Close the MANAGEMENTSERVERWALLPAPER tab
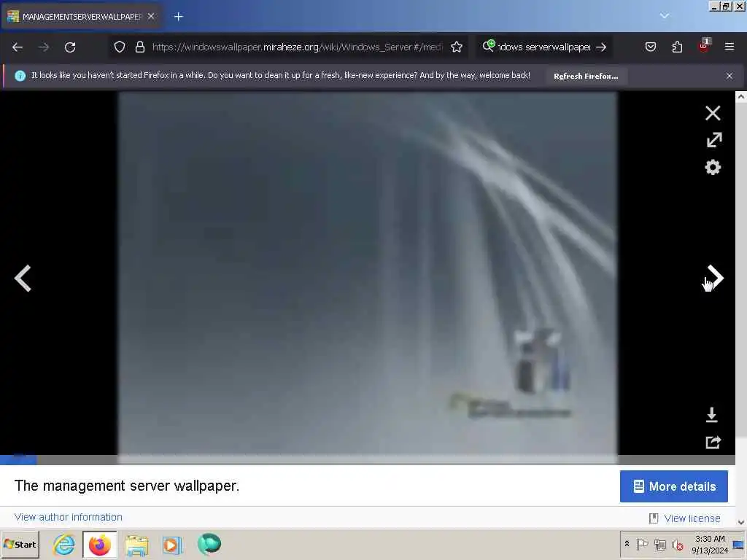This screenshot has height=560, width=747. tap(151, 16)
